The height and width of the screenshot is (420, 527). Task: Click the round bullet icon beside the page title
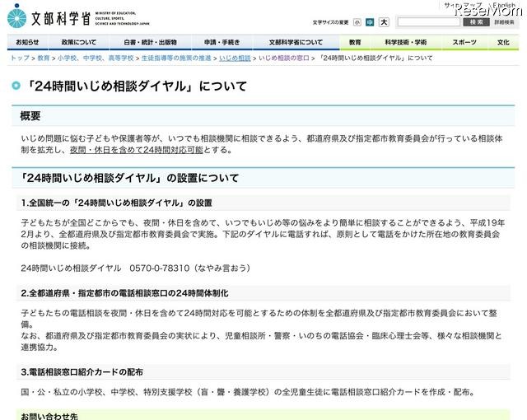(x=16, y=86)
